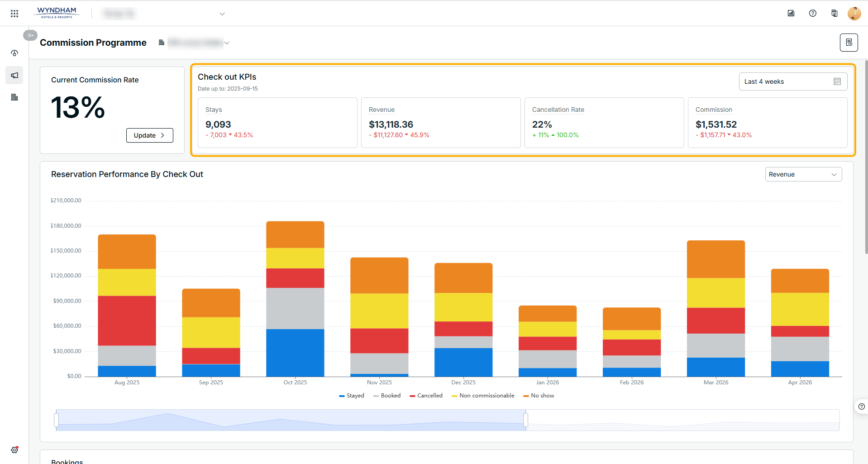Click the Update commission rate button
868x464 pixels.
point(150,135)
